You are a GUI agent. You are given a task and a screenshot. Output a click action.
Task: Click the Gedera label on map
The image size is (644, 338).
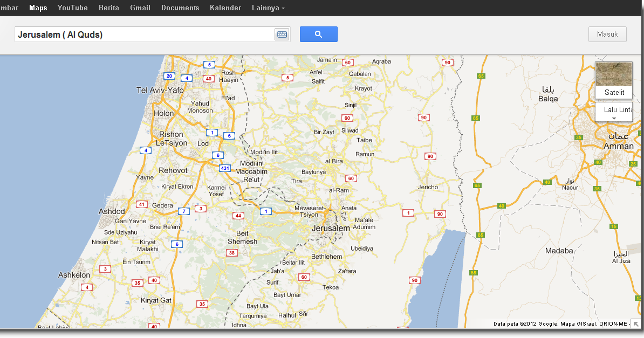click(162, 205)
